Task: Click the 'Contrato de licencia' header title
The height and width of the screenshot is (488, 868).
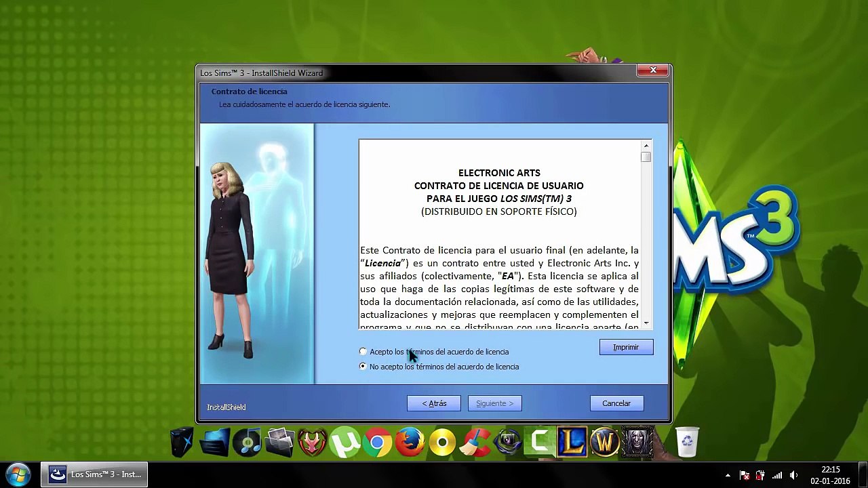Action: point(249,91)
